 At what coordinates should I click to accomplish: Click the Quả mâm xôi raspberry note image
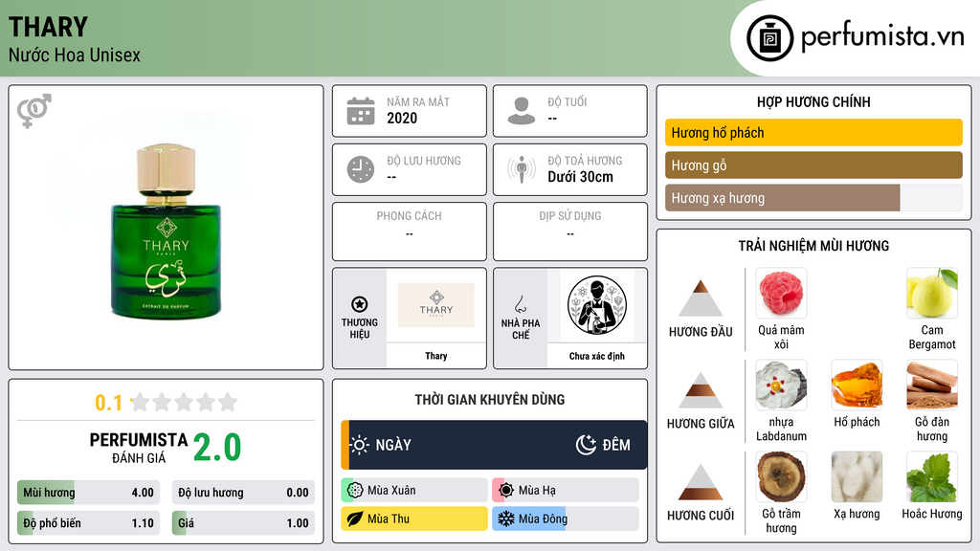781,293
